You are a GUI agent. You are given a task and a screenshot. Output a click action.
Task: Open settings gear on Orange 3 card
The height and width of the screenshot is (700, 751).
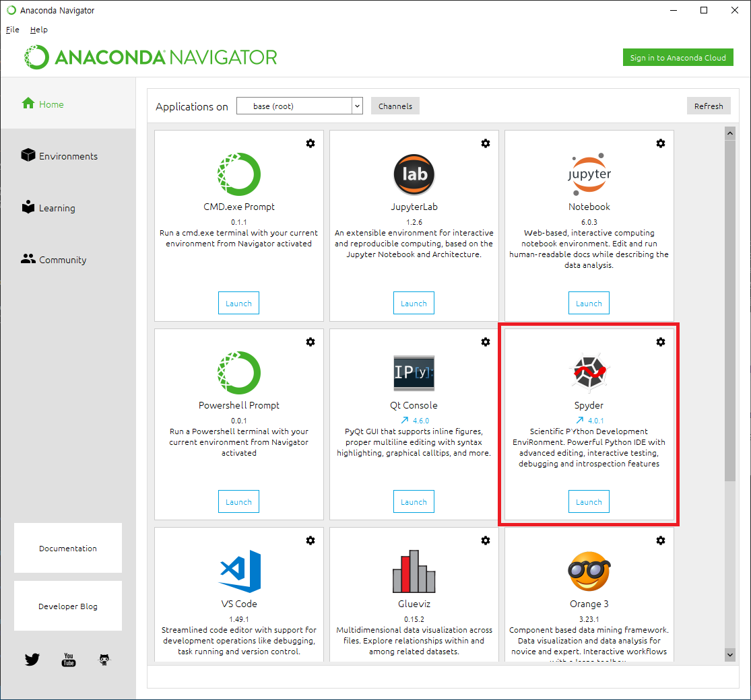tap(661, 540)
